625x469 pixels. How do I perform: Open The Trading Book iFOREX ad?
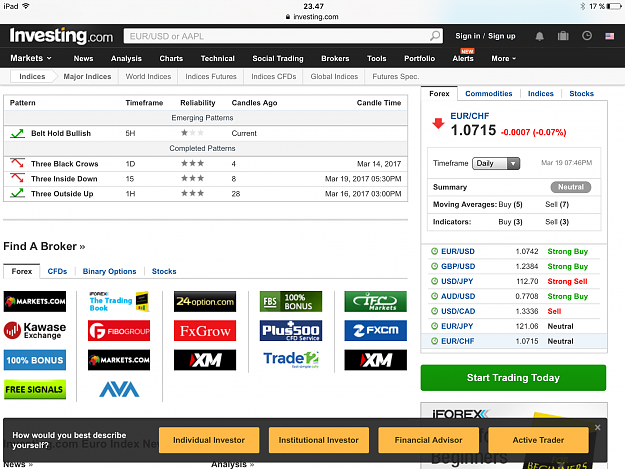[119, 301]
